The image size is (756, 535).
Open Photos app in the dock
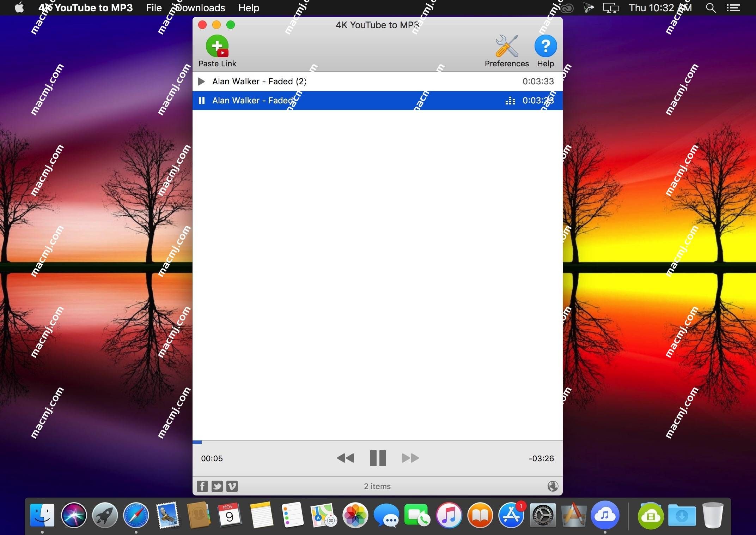pos(355,515)
